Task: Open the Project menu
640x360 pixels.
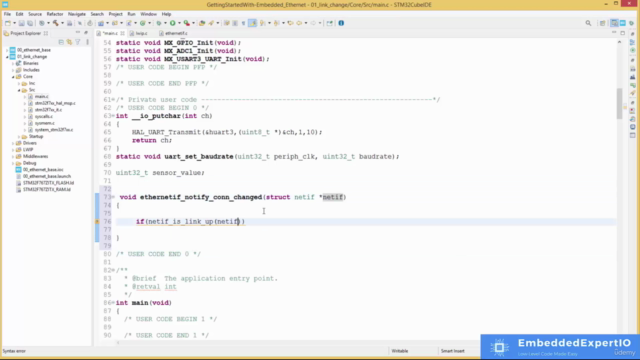Action: 115,14
